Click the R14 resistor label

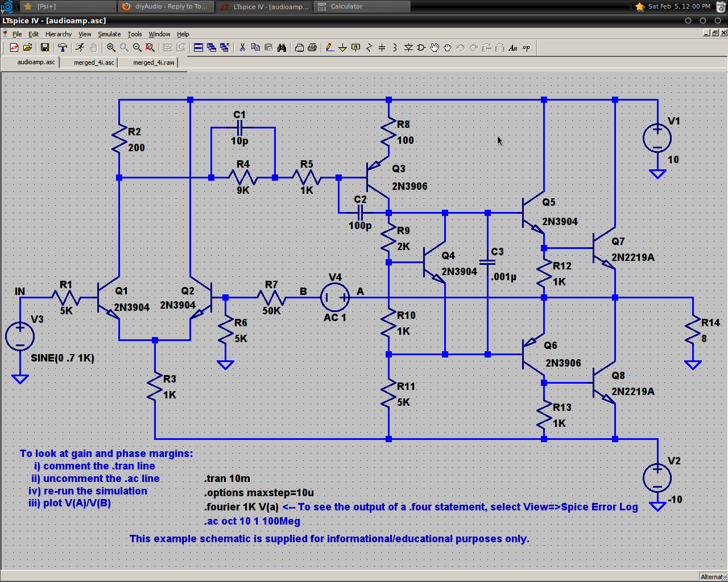(x=710, y=322)
